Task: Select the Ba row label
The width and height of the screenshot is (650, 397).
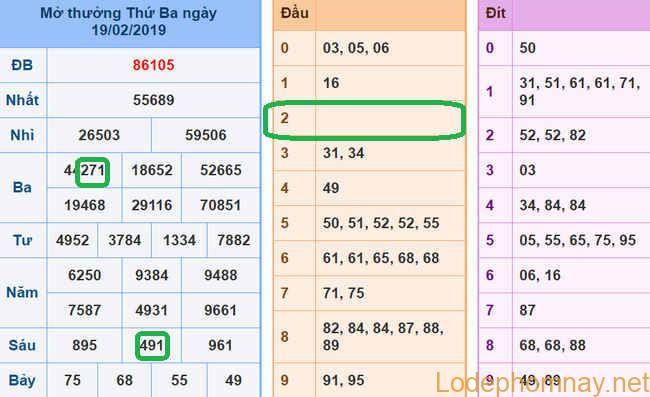Action: (22, 187)
